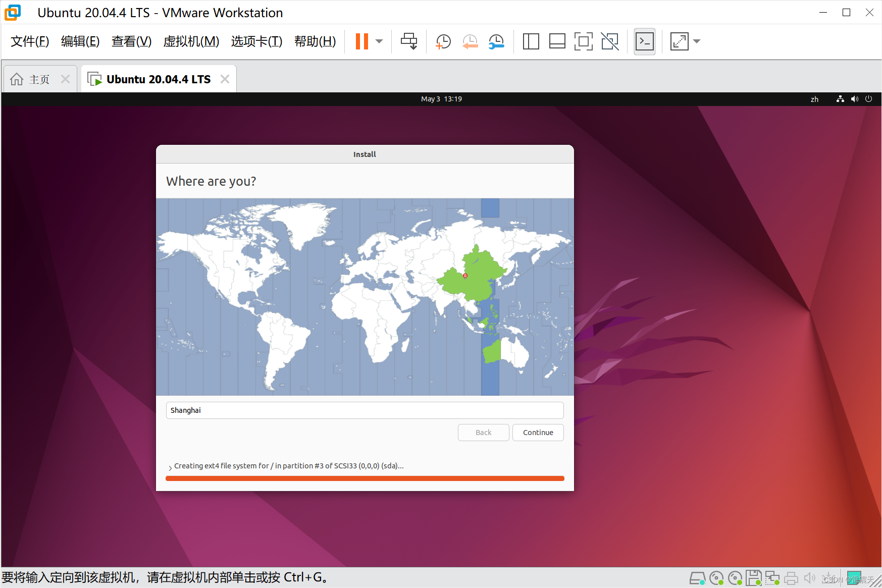Open the 选项卡(T) menu
Image resolution: width=882 pixels, height=588 pixels.
pos(256,41)
